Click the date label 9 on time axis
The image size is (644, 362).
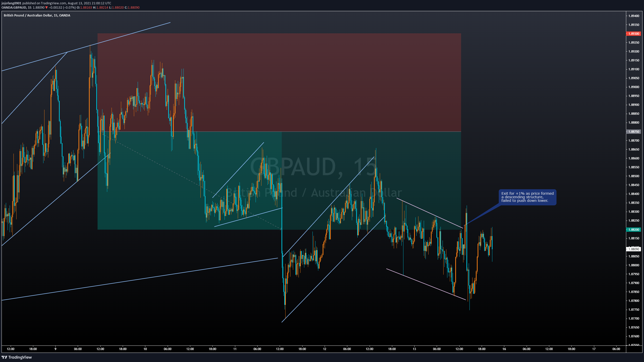[55, 349]
